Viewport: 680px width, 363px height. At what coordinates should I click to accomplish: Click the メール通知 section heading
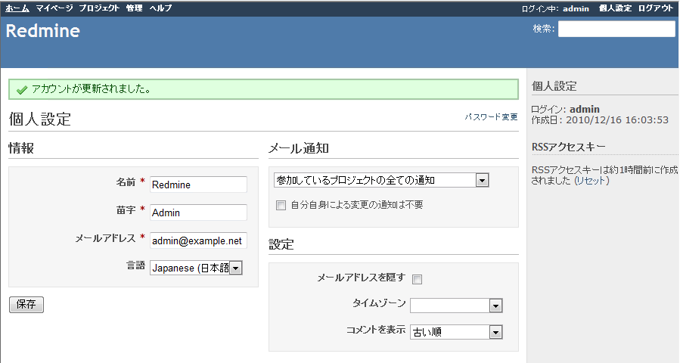click(x=298, y=148)
